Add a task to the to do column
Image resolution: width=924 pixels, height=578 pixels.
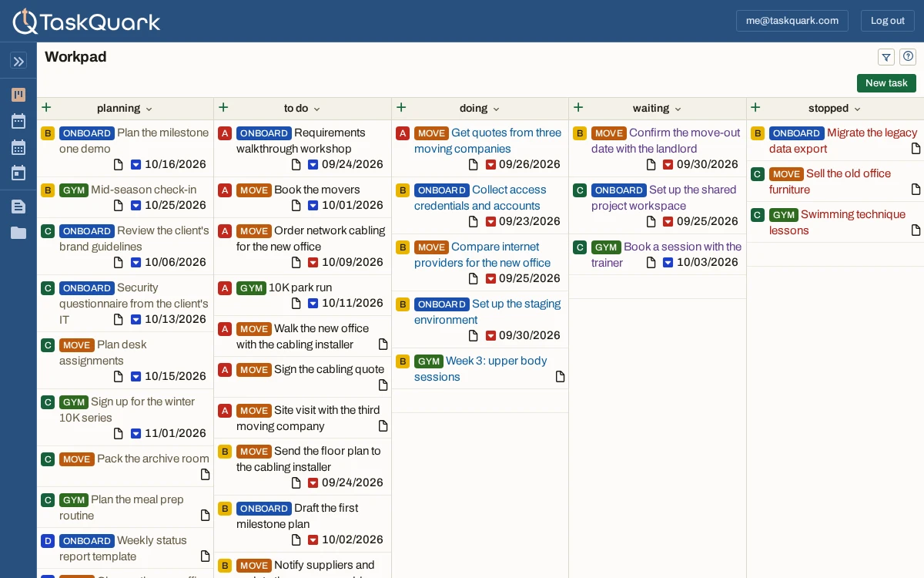223,108
